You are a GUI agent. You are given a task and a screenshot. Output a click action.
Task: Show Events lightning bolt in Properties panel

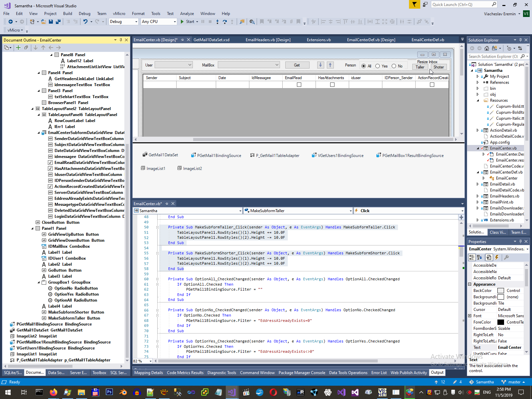pyautogui.click(x=497, y=257)
